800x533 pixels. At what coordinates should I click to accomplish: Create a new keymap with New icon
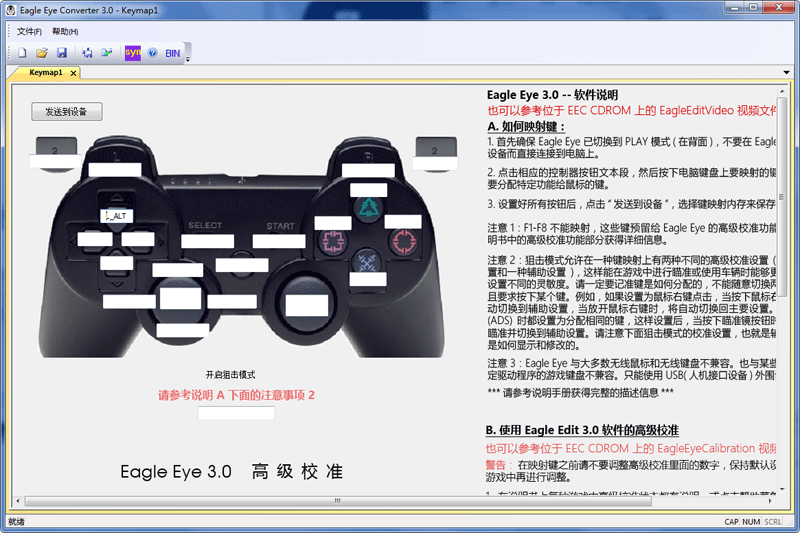pyautogui.click(x=22, y=53)
